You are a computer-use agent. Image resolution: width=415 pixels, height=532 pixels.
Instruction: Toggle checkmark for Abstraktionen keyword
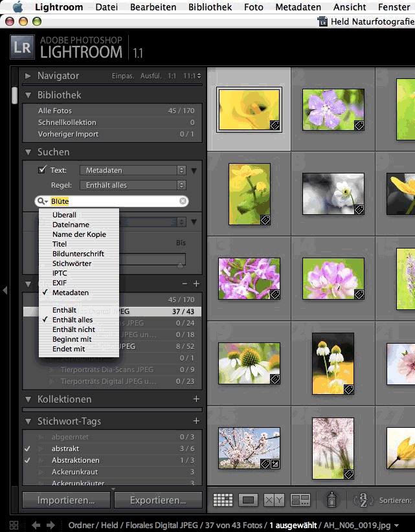pos(27,460)
